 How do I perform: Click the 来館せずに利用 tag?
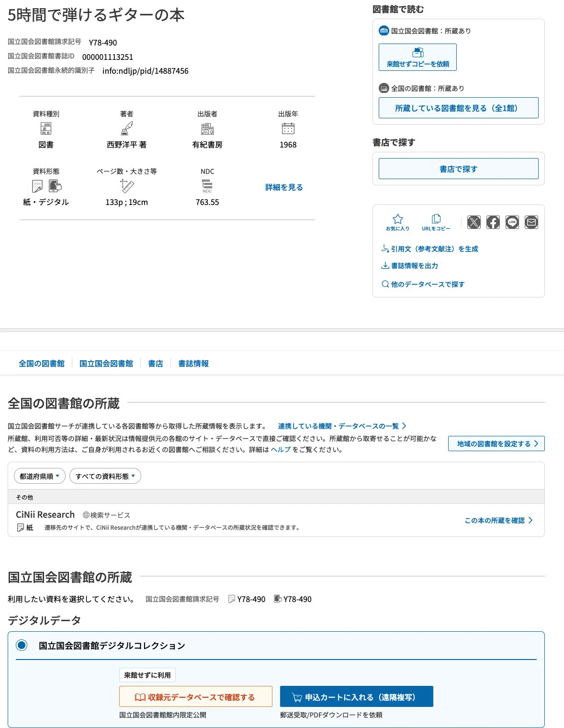[147, 675]
